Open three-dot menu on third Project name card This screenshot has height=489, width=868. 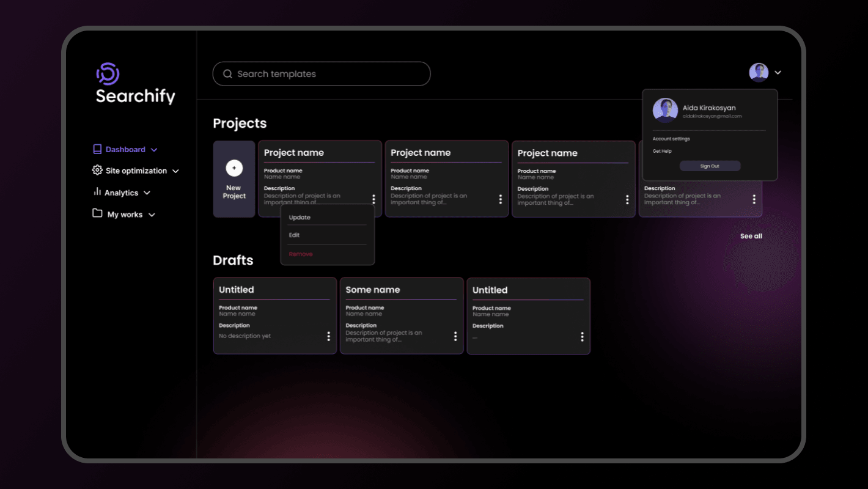[627, 199]
